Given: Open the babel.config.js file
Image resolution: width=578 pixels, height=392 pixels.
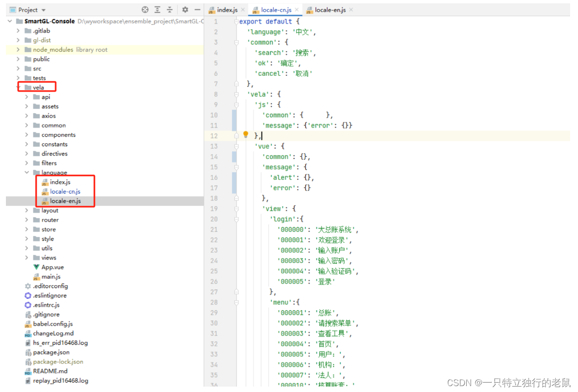Looking at the screenshot, I should pos(53,324).
